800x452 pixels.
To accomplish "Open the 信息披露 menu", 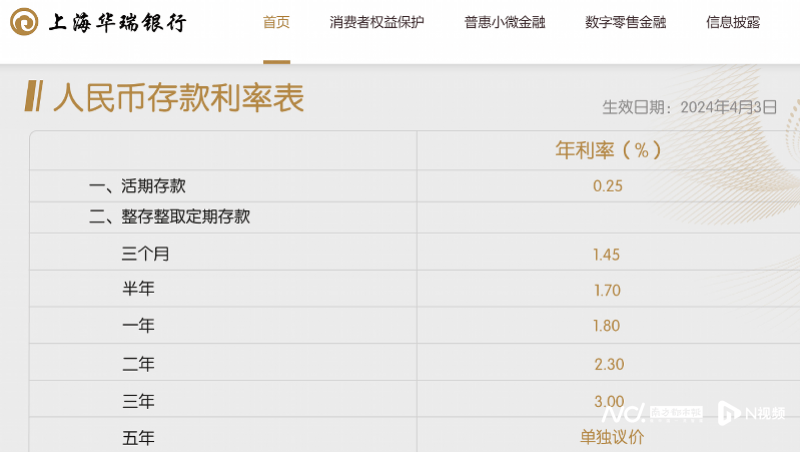I will (x=733, y=22).
